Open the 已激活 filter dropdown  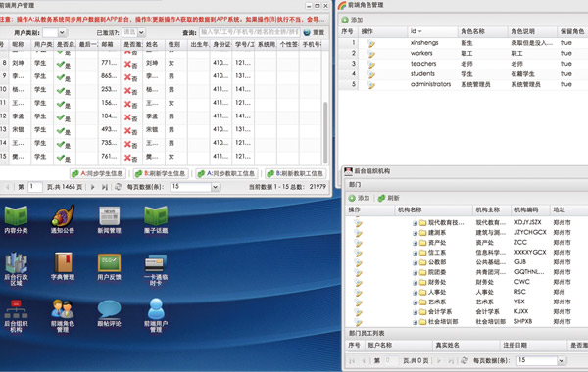point(133,33)
